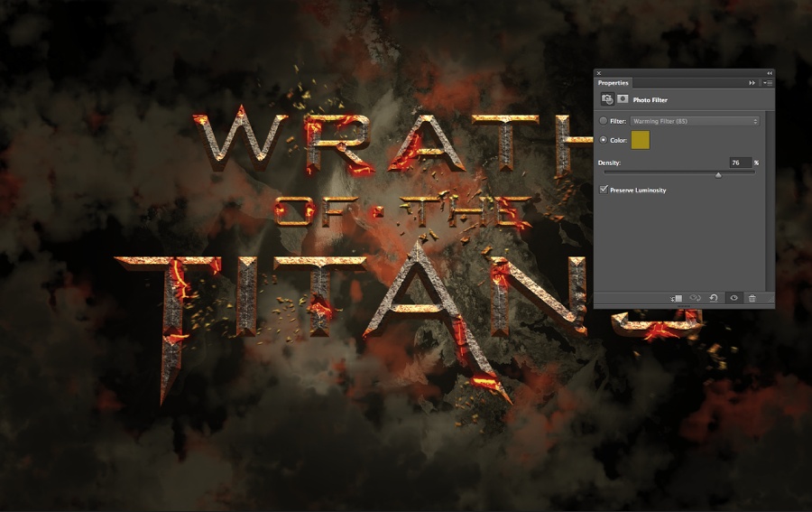This screenshot has height=512, width=812.
Task: Clip the adjustment to the layer below
Action: point(677,298)
